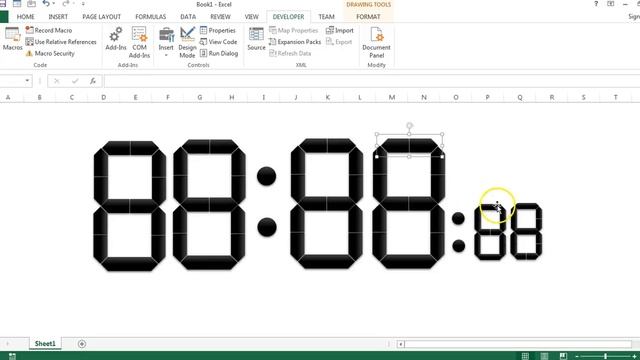Open the REVIEW tab

tap(220, 17)
